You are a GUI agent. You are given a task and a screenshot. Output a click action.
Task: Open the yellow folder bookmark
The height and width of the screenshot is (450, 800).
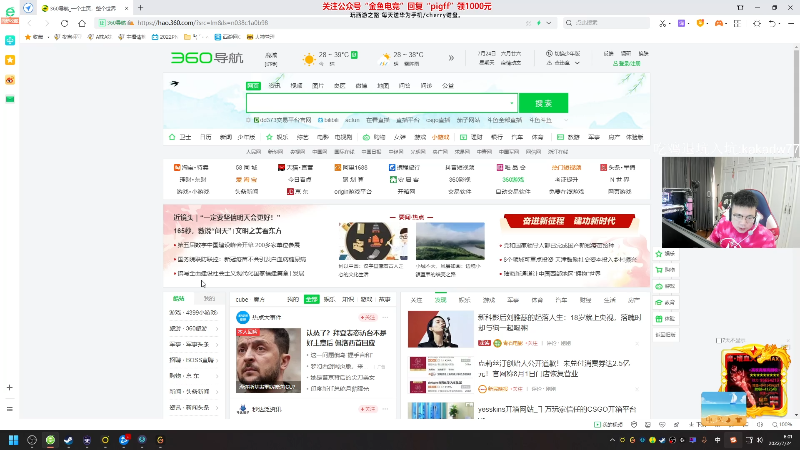pyautogui.click(x=187, y=37)
